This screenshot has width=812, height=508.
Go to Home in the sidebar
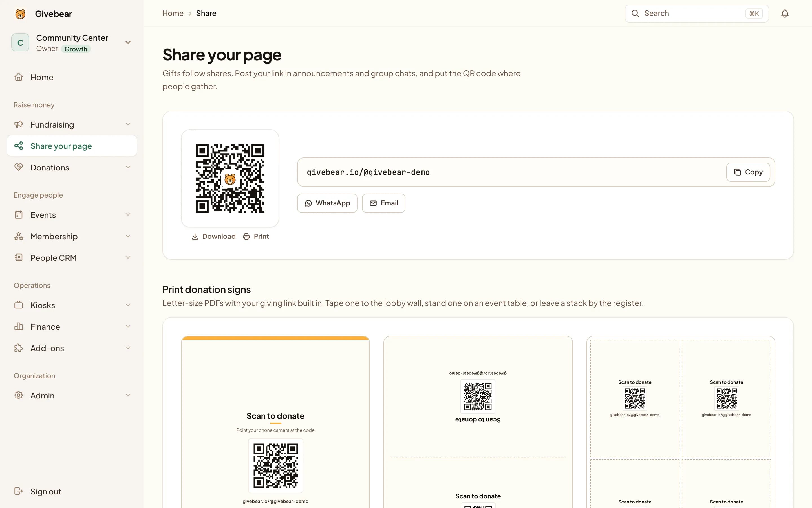[72, 77]
